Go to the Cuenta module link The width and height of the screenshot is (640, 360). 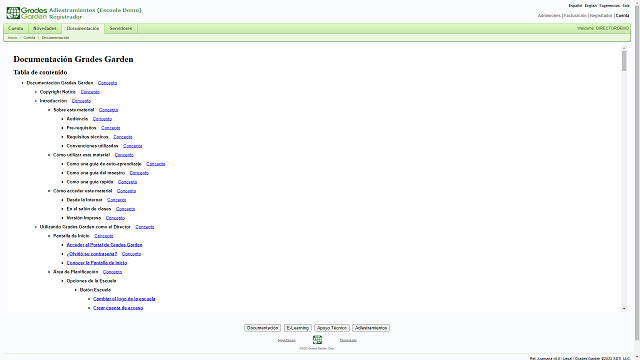pos(622,16)
